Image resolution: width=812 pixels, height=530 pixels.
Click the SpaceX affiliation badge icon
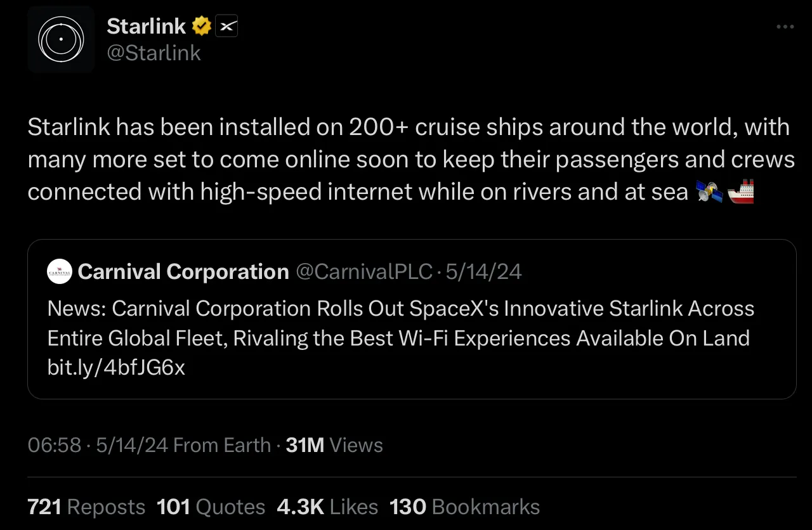[x=226, y=27]
